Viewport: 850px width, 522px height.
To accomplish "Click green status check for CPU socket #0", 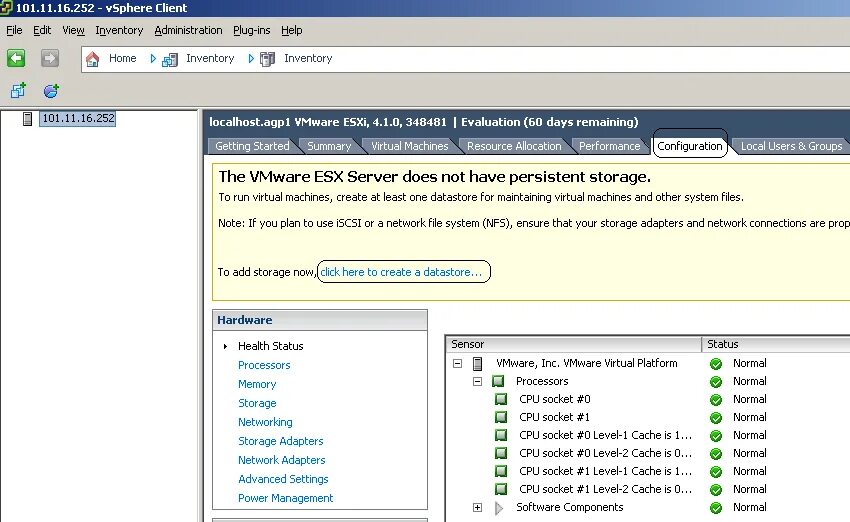I will click(x=716, y=400).
